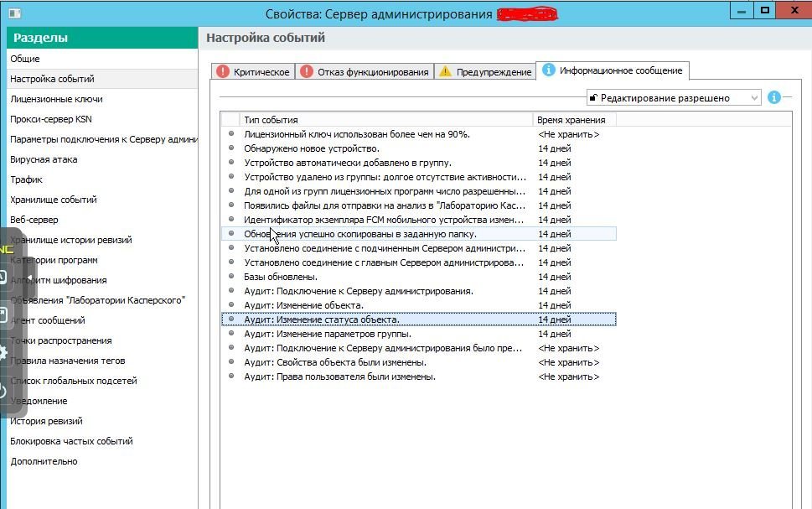Click the blue info icon beside the lock dropdown
This screenshot has height=509, width=812.
click(773, 98)
